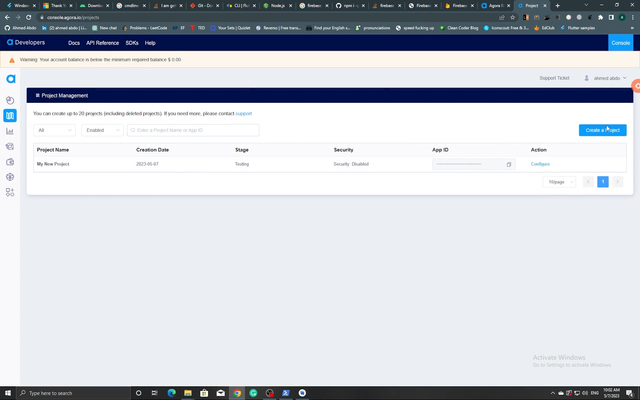Click the taskbar clock showing 10:02 AM
640x400 pixels.
coord(611,393)
